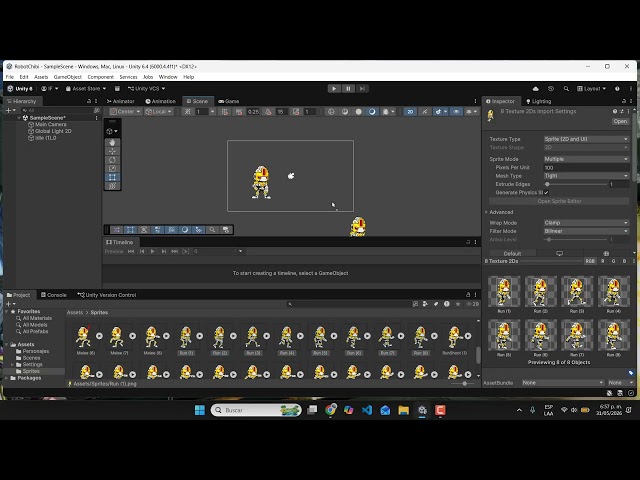Viewport: 640px width, 480px height.
Task: Open File Explorer from taskbar
Action: pos(403,410)
